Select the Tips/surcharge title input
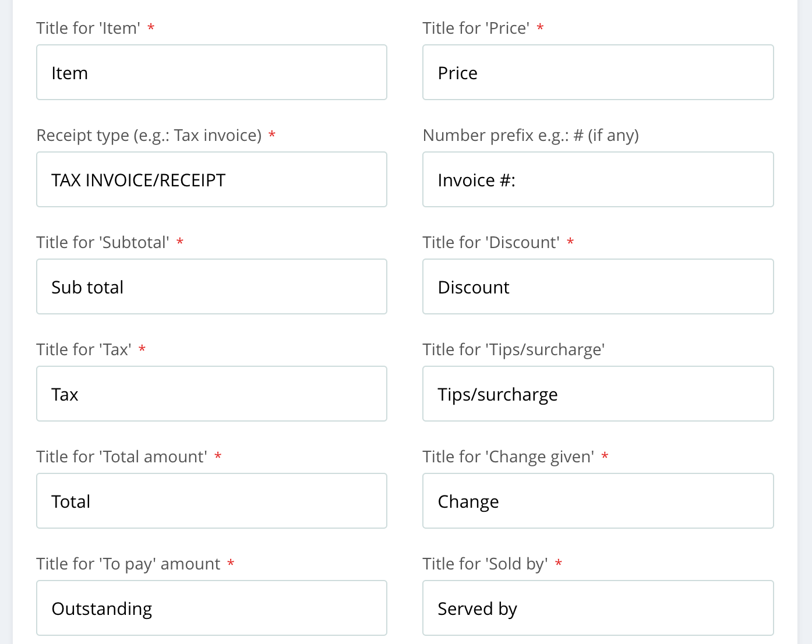Image resolution: width=812 pixels, height=644 pixels. 598,394
